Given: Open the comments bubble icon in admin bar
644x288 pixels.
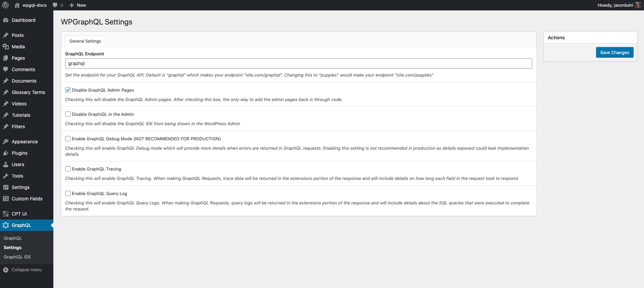Looking at the screenshot, I should 55,5.
